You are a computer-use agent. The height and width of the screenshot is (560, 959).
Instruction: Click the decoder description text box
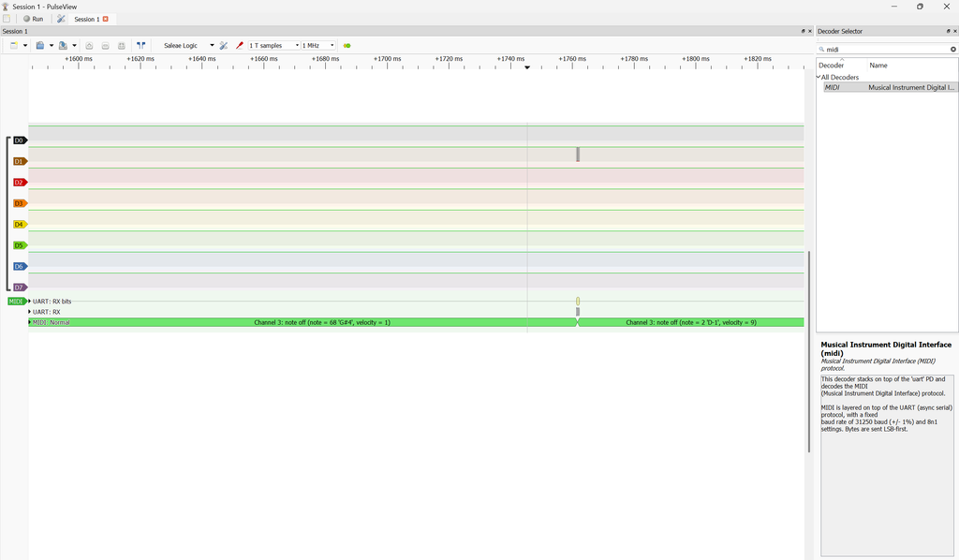tap(887, 464)
